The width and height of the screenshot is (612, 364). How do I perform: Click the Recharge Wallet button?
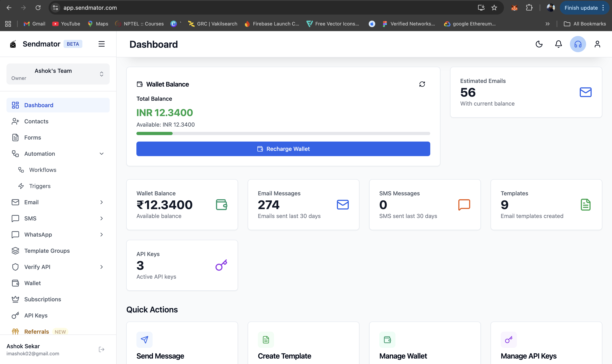tap(283, 149)
